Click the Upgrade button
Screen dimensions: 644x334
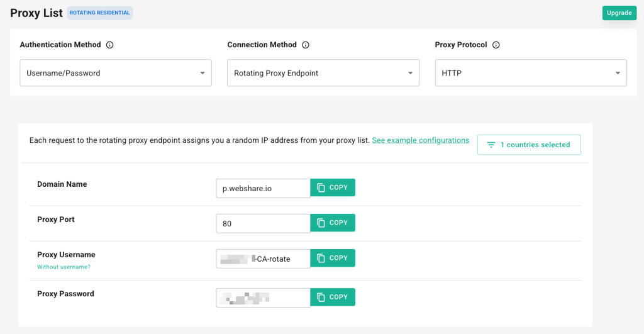[x=619, y=13]
